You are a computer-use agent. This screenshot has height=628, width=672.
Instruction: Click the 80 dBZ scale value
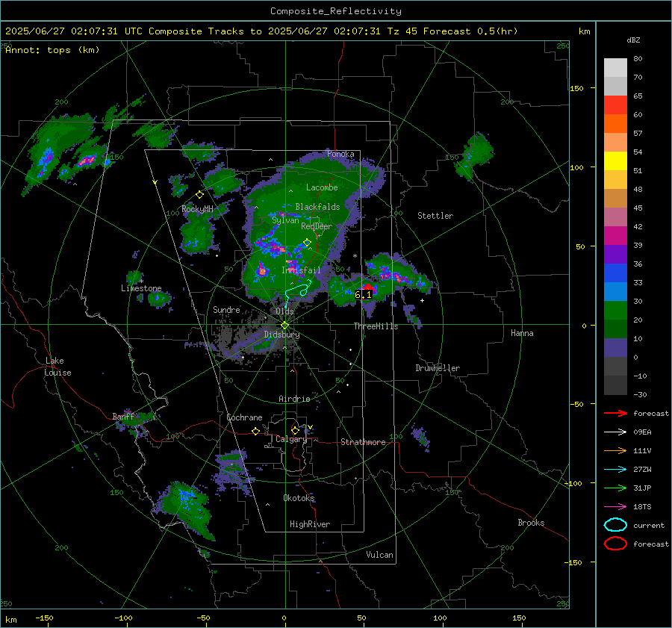coord(638,59)
